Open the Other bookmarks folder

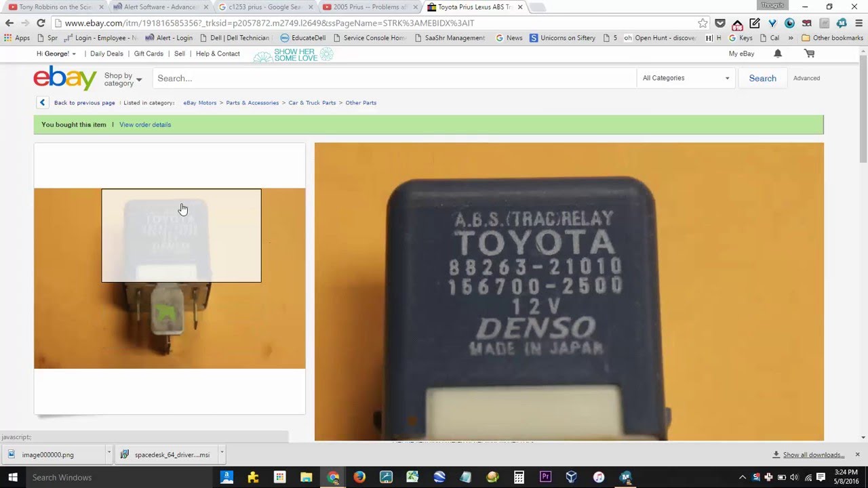pyautogui.click(x=833, y=38)
